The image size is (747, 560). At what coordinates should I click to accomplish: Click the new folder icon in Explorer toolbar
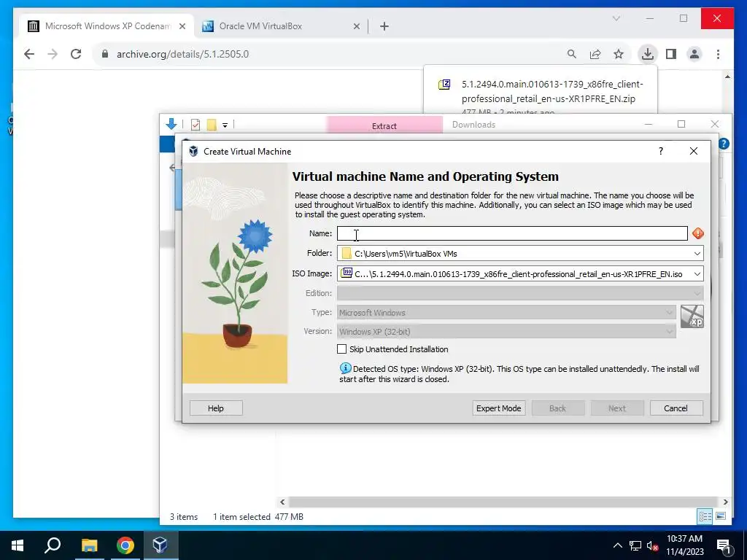pos(212,125)
